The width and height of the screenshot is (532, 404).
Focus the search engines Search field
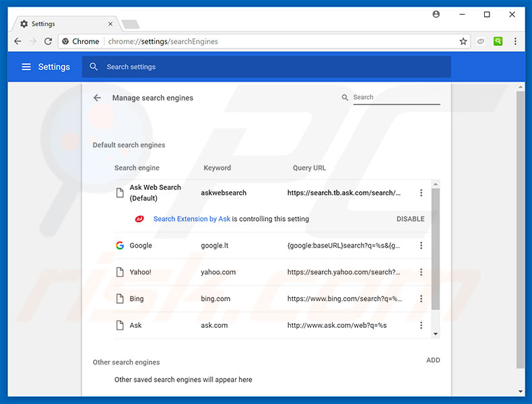pyautogui.click(x=395, y=97)
